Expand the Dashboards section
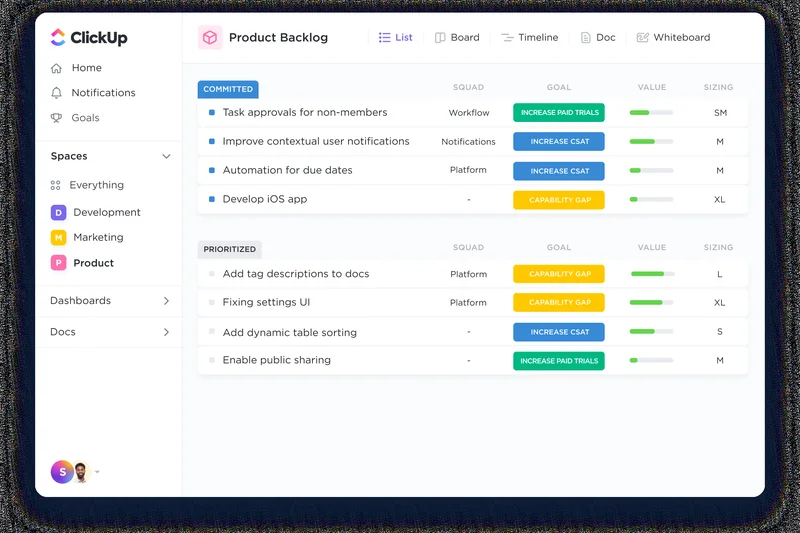The height and width of the screenshot is (533, 800). tap(166, 301)
